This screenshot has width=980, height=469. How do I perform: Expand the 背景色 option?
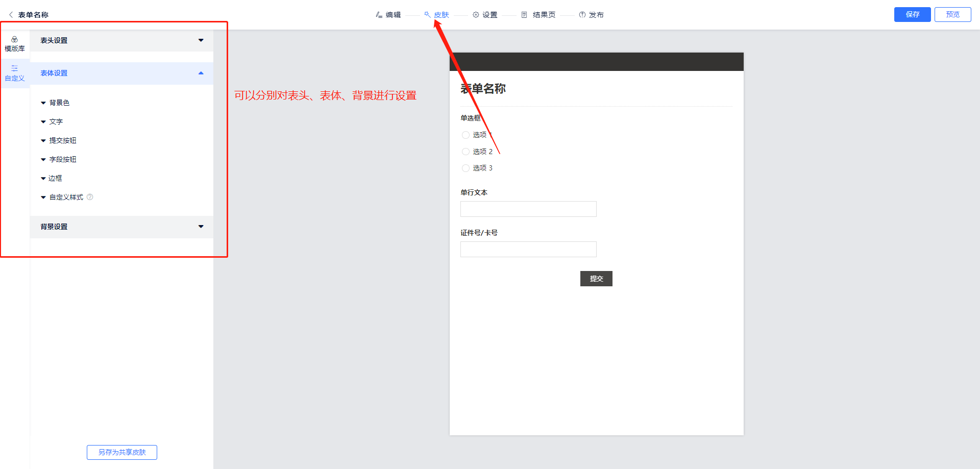[x=43, y=103]
